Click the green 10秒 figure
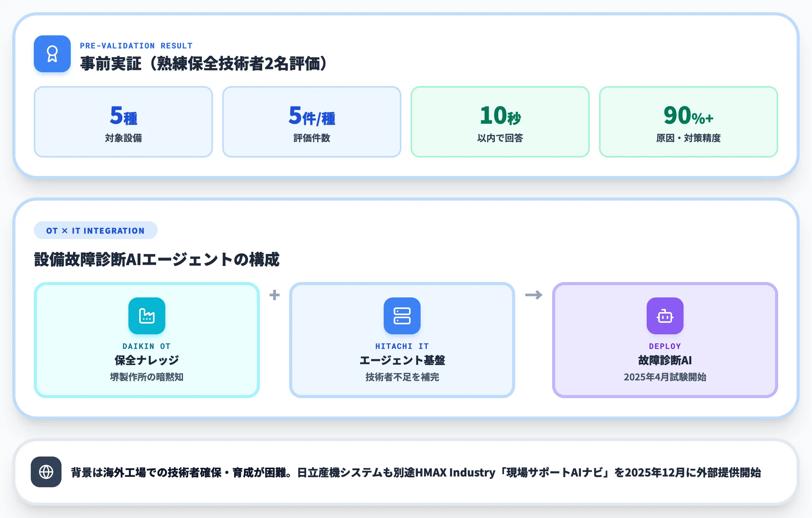This screenshot has width=812, height=518. (x=500, y=115)
